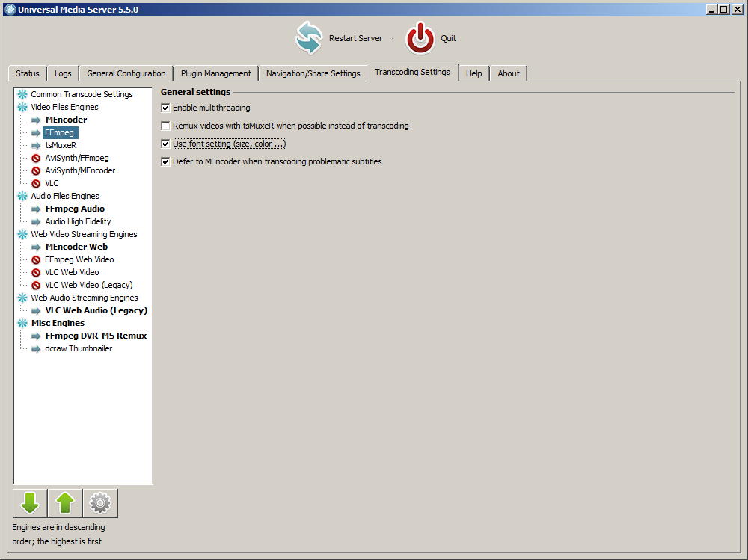Select Web Audio Streaming Engines node
Screen dimensions: 748x560
point(85,298)
